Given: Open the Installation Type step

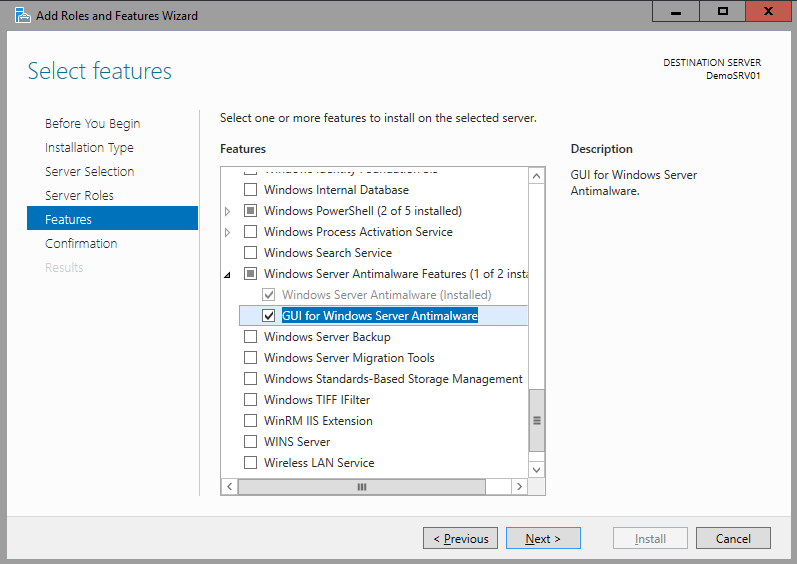Looking at the screenshot, I should point(89,147).
